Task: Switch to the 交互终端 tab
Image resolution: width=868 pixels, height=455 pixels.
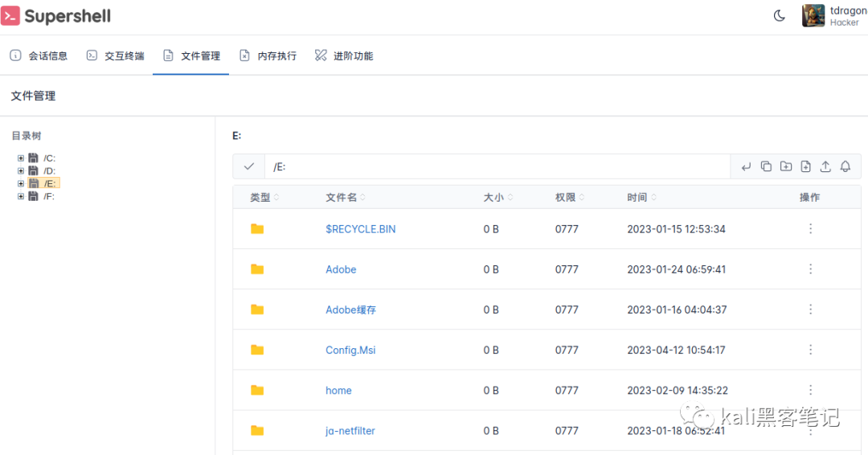Action: coord(115,55)
